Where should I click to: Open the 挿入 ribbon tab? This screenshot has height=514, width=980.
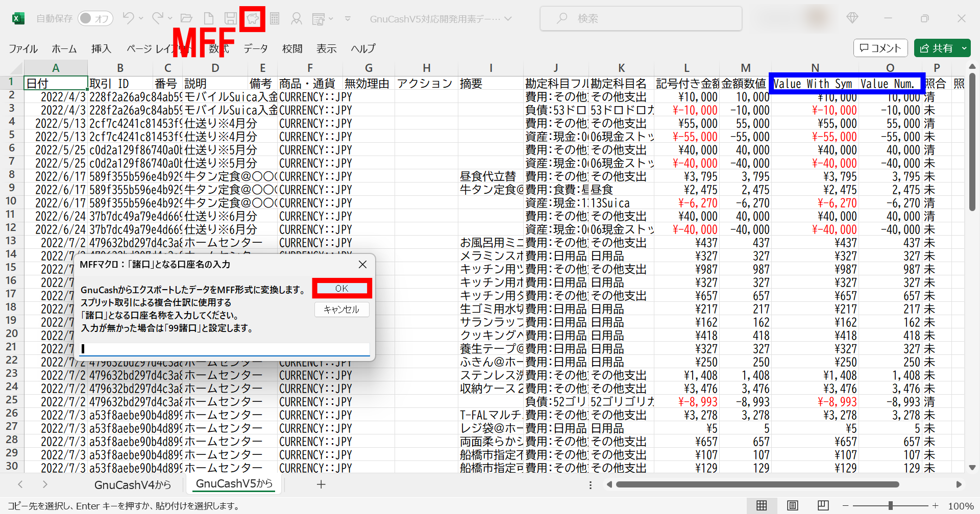[101, 48]
